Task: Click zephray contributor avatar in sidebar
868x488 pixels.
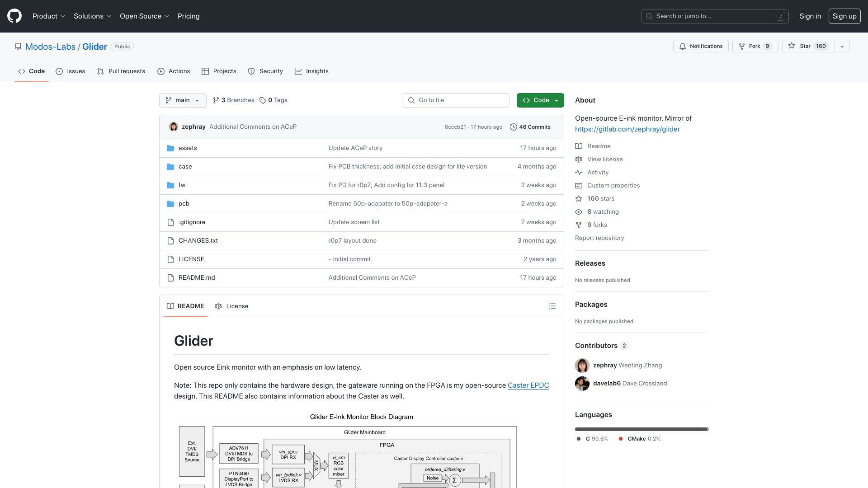Action: coord(582,366)
